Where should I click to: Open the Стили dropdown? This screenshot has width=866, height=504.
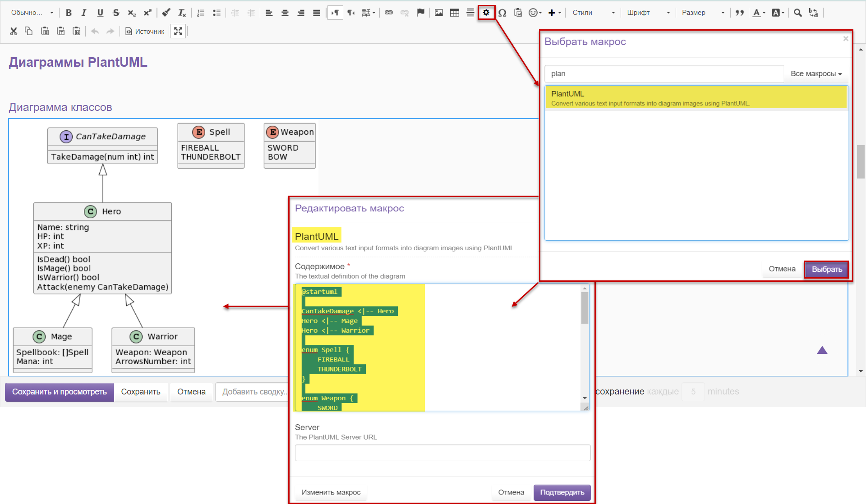pyautogui.click(x=593, y=13)
